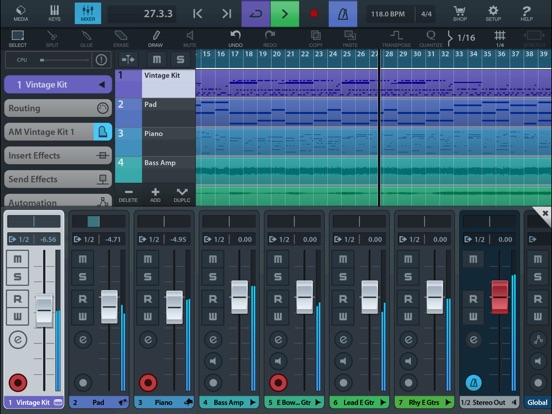Click bar 30 on the timeline ruler
552x414 pixels.
pos(417,54)
